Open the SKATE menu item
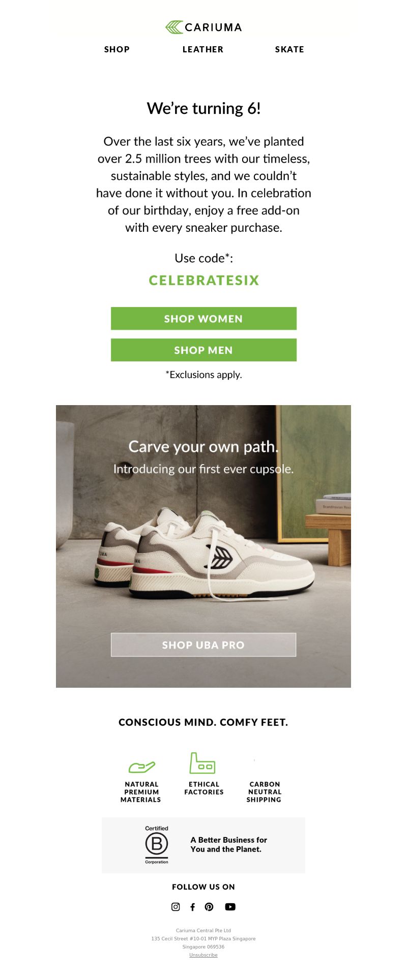Image resolution: width=407 pixels, height=980 pixels. (289, 49)
